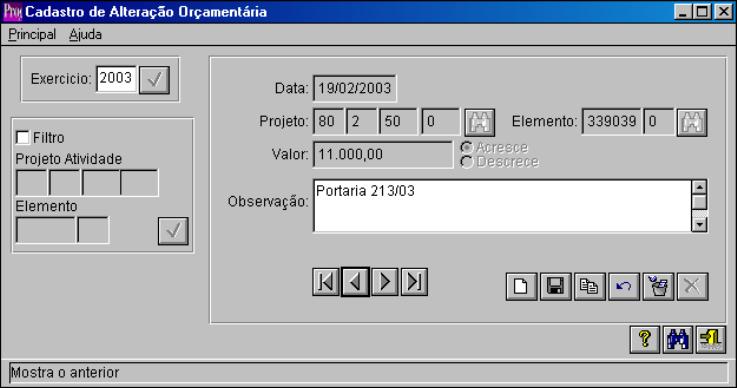737x388 pixels.
Task: Click the Elemento sub-field containing 0
Action: [659, 122]
